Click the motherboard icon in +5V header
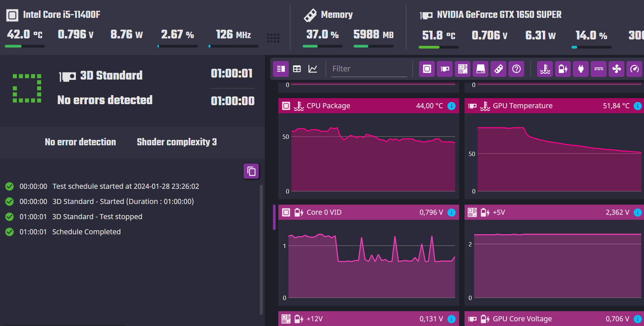Screen dimensions: 644x326 click(x=472, y=212)
